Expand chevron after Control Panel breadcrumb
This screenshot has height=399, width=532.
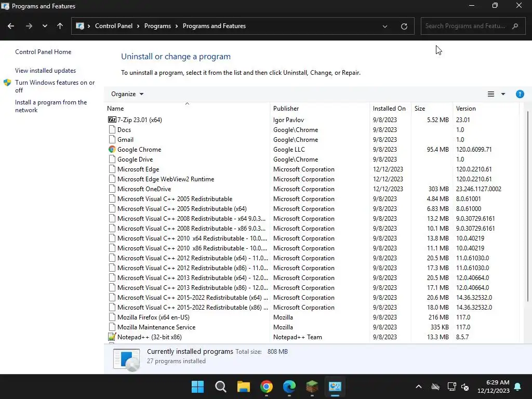click(138, 26)
